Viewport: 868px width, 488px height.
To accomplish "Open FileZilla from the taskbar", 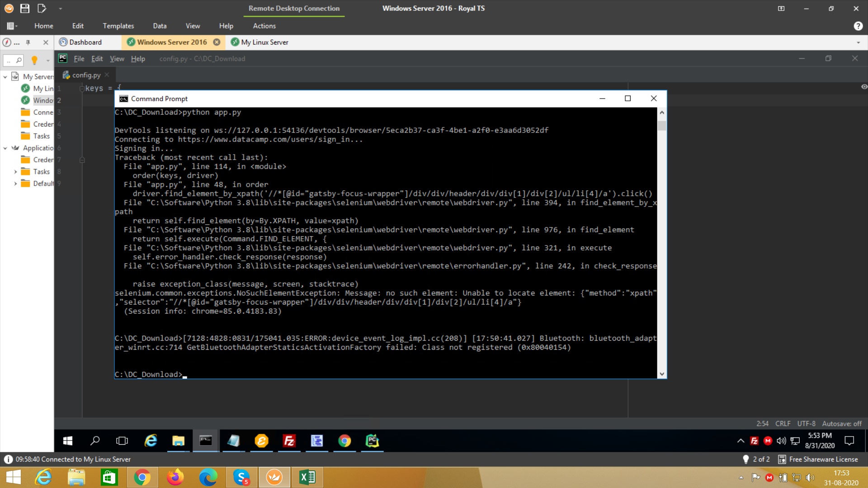I will [x=289, y=441].
